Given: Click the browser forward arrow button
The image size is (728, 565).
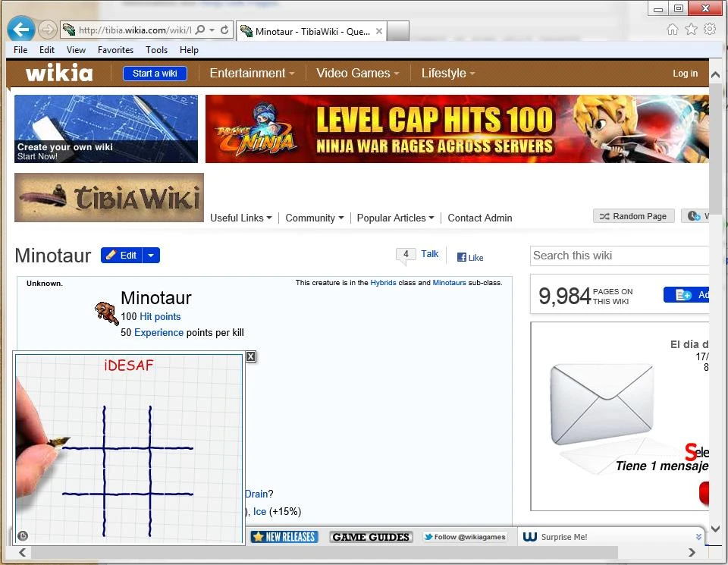Looking at the screenshot, I should click(x=47, y=30).
